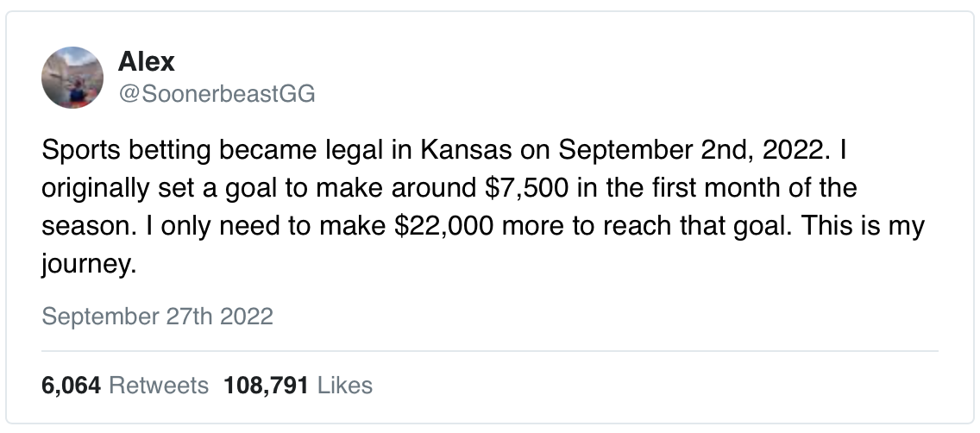Open the @SoonerbeastGG handle link

tap(216, 93)
